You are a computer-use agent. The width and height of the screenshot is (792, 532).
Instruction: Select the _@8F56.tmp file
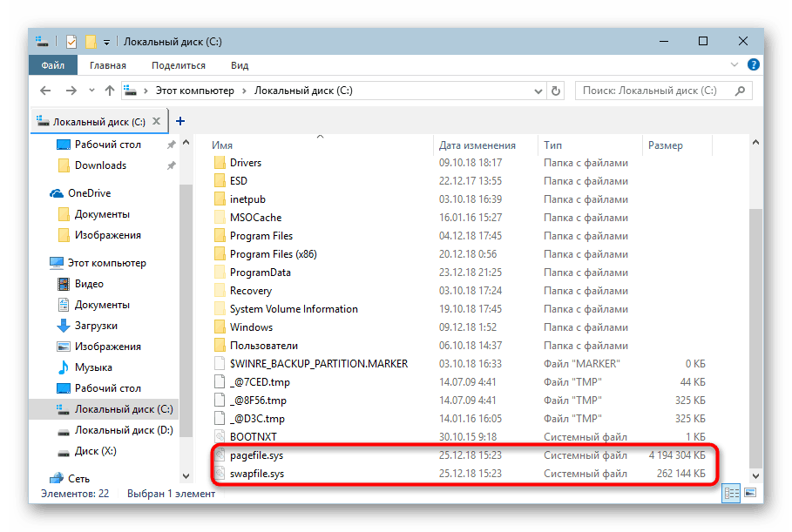pyautogui.click(x=258, y=401)
